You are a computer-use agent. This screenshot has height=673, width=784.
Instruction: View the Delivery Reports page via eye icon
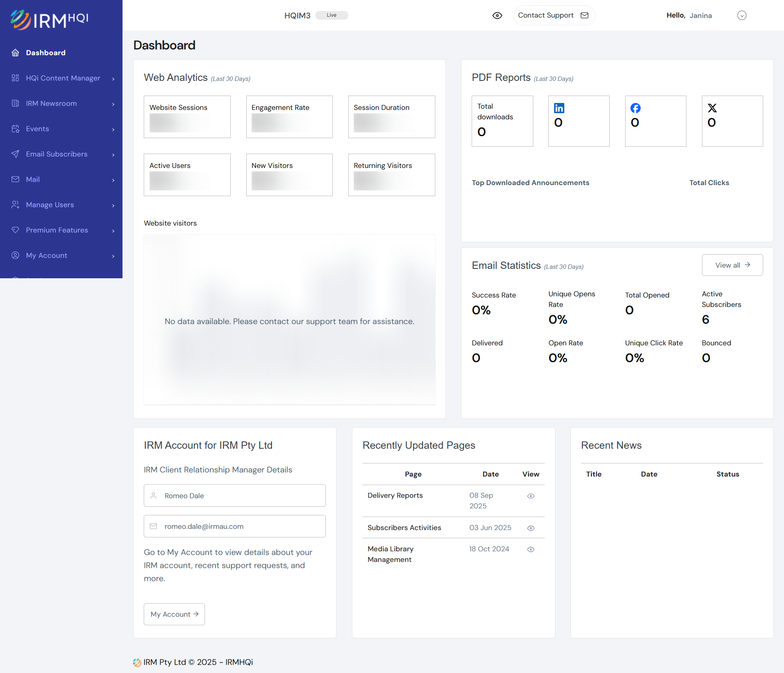[x=531, y=496]
